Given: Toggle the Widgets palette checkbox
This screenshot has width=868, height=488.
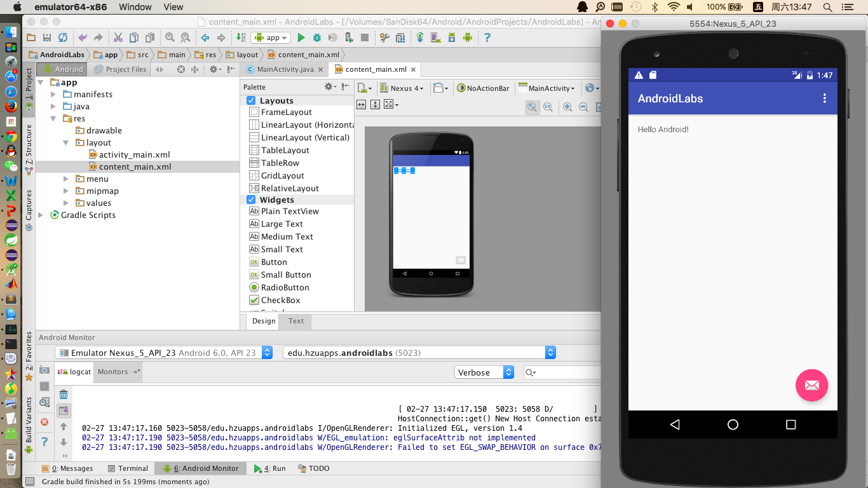Looking at the screenshot, I should pos(251,200).
